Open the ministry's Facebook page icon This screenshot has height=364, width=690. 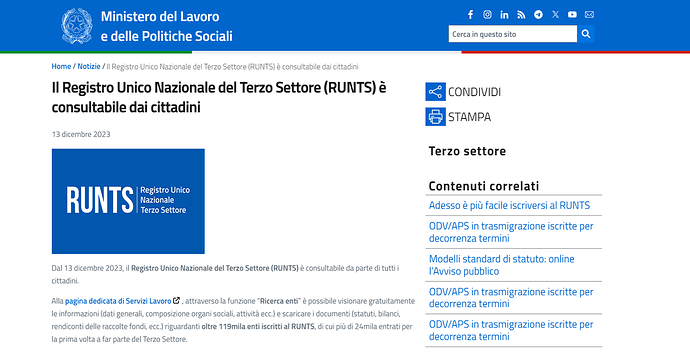470,15
